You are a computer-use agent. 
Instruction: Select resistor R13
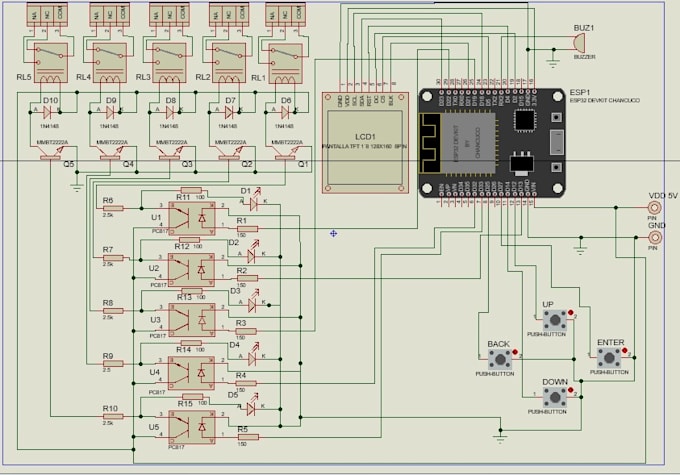pyautogui.click(x=192, y=291)
